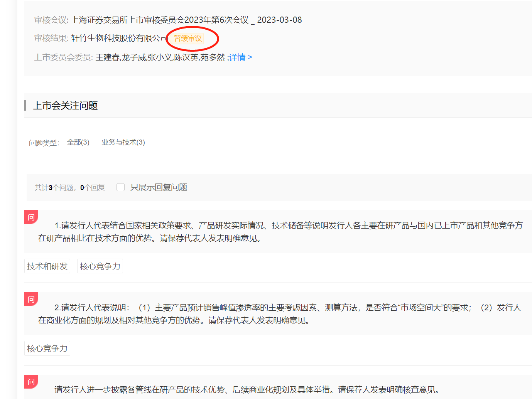
Task: Click the third question text about 管线在研产品
Action: click(247, 390)
